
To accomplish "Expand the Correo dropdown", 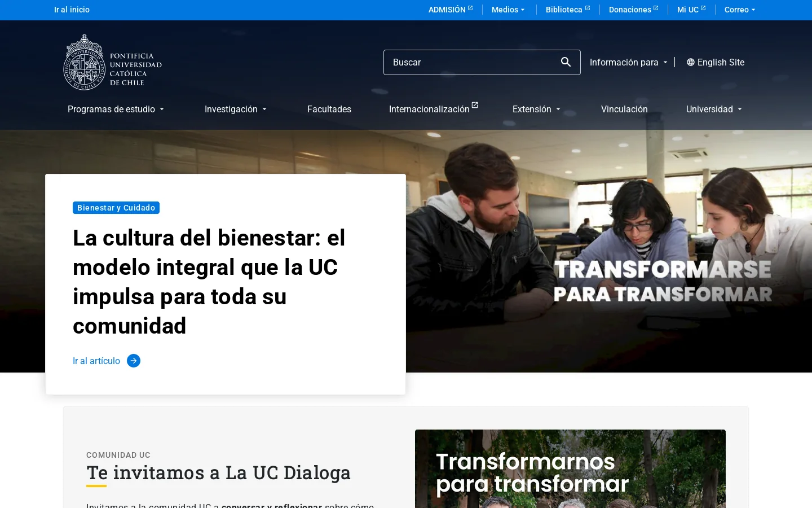I will coord(740,10).
